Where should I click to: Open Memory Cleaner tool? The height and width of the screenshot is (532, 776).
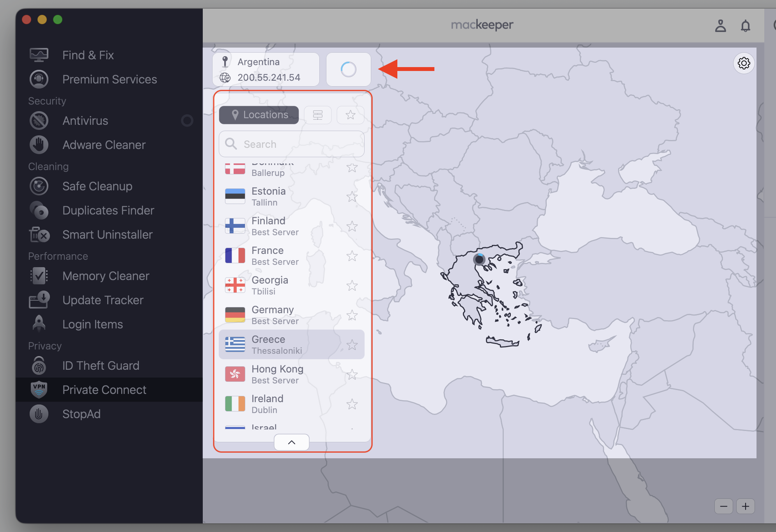pyautogui.click(x=109, y=276)
